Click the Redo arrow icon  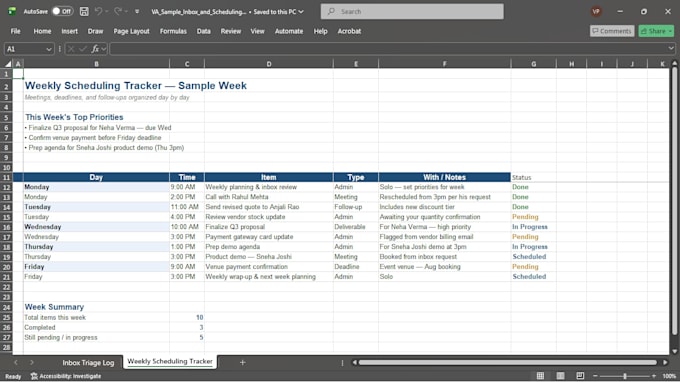[x=118, y=12]
